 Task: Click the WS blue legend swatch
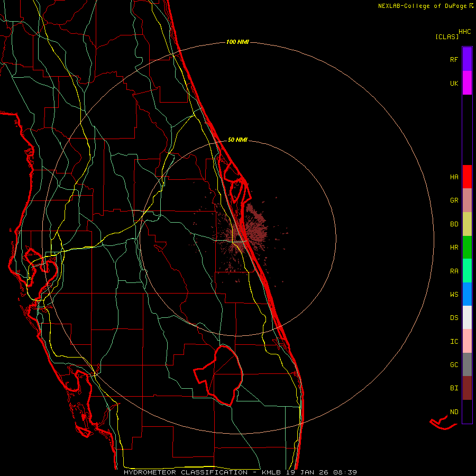point(467,294)
